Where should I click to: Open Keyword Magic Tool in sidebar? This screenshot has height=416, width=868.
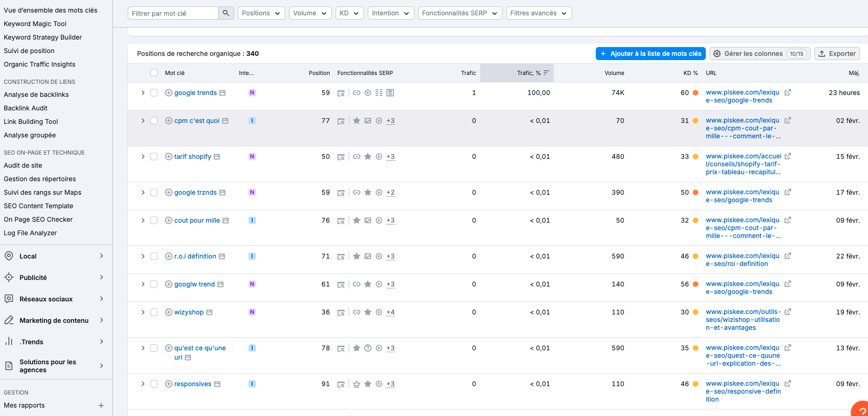pyautogui.click(x=35, y=24)
